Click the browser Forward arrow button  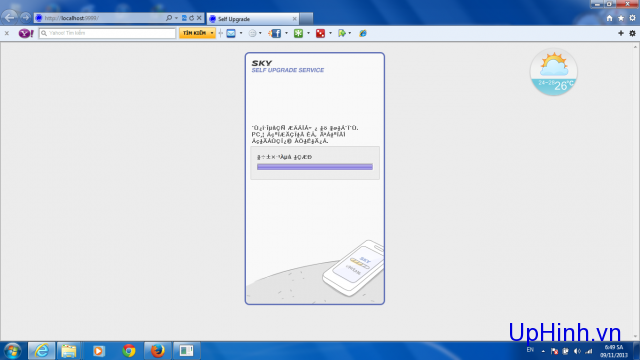point(25,18)
